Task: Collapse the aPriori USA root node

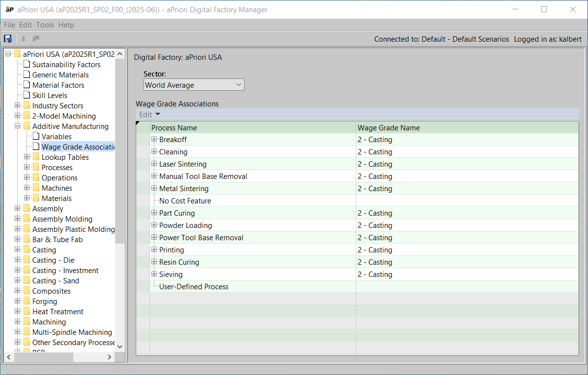Action: point(8,54)
